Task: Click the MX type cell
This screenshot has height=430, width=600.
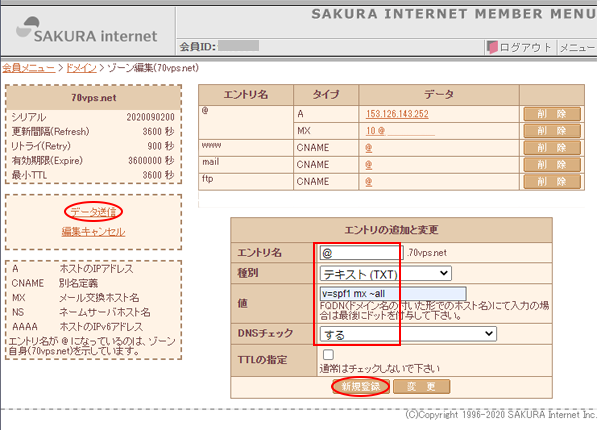Action: pyautogui.click(x=326, y=131)
